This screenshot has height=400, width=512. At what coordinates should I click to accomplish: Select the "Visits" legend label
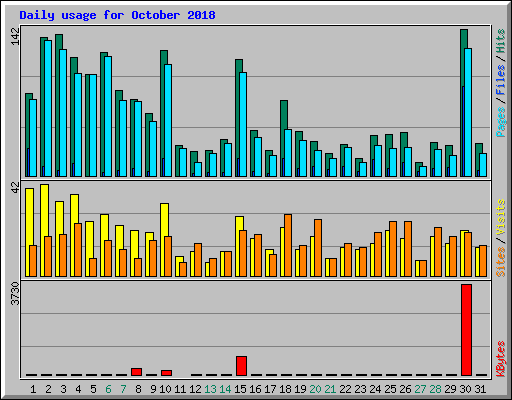click(x=501, y=217)
